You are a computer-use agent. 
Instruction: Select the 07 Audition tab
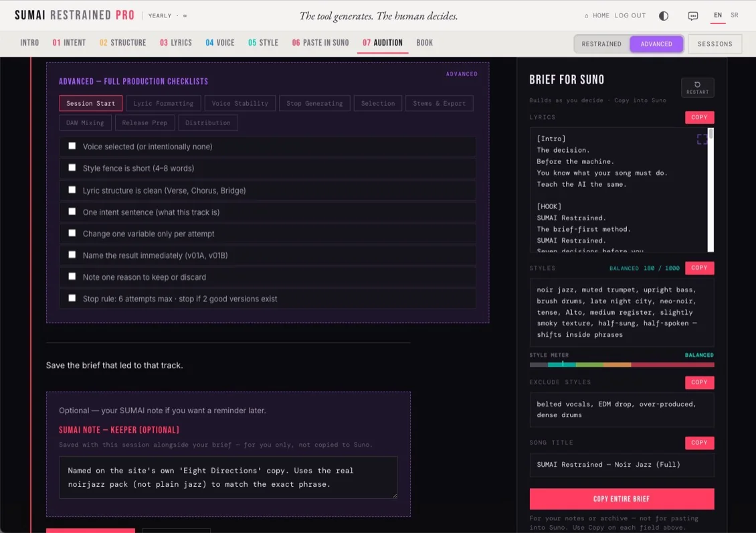pos(382,43)
